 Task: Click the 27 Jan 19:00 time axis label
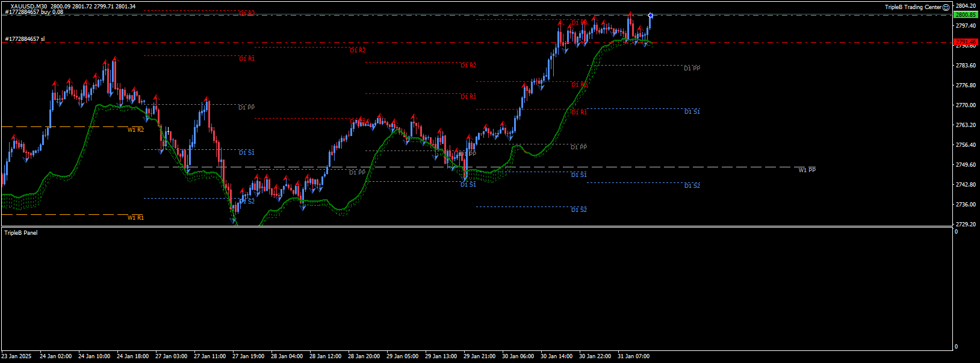(x=248, y=356)
